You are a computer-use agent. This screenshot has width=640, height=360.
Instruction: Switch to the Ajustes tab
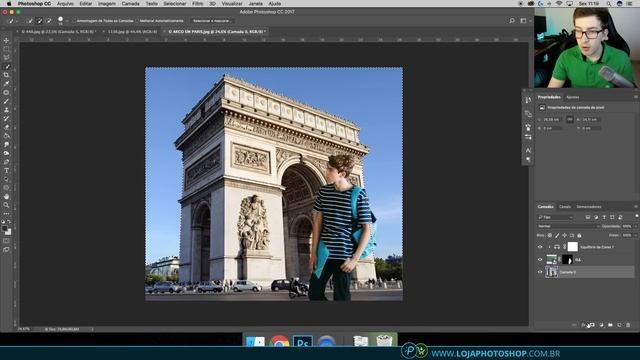coord(573,97)
